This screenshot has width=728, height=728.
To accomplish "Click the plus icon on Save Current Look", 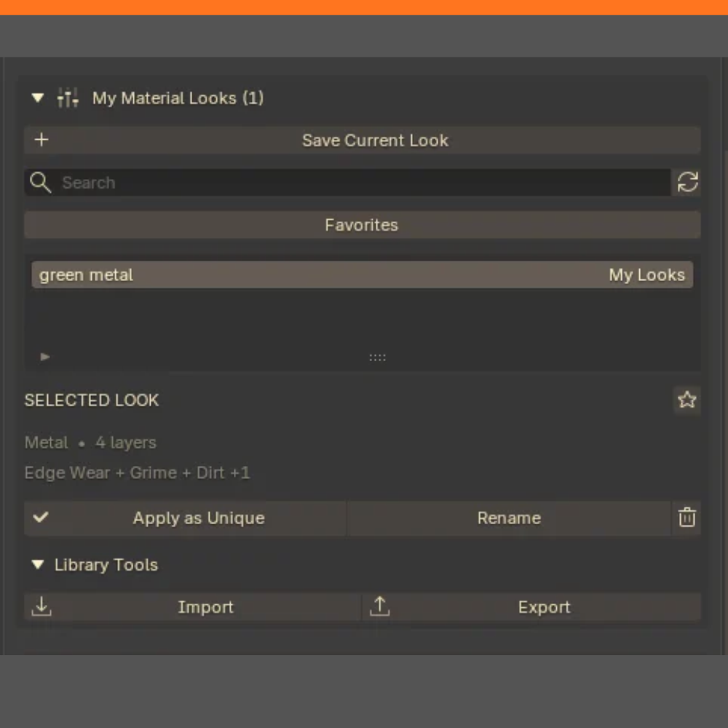I will pyautogui.click(x=41, y=140).
